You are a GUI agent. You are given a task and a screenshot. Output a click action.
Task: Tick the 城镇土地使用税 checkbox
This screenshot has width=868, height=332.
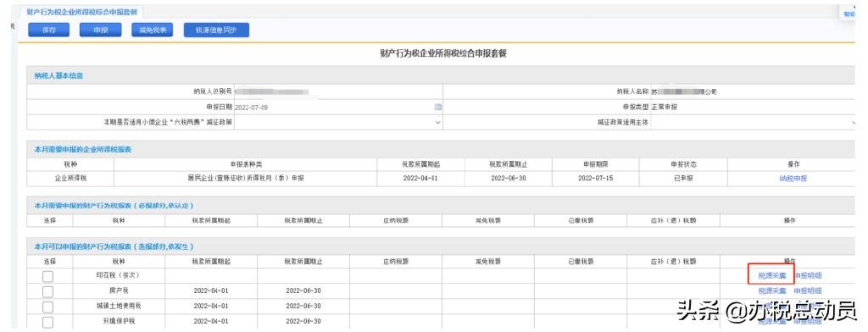coord(48,307)
